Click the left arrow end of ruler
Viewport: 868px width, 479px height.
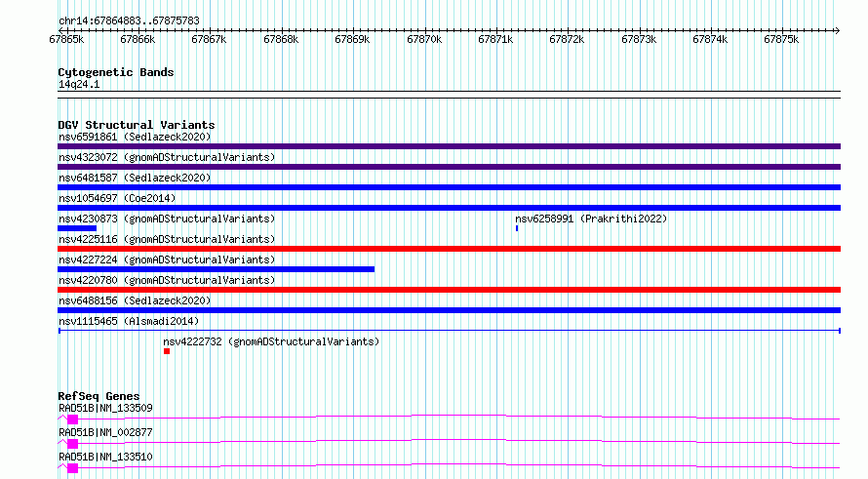[60, 30]
